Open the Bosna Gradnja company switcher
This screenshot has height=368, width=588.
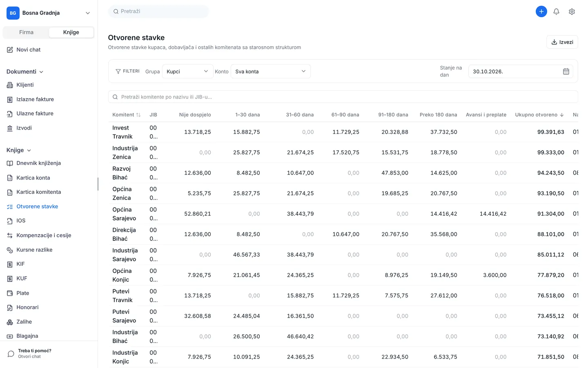49,13
